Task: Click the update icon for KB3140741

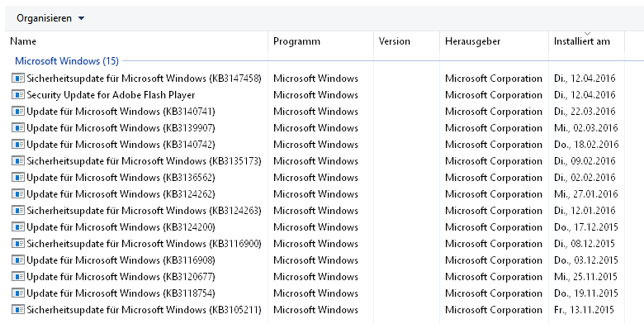Action: 18,111
